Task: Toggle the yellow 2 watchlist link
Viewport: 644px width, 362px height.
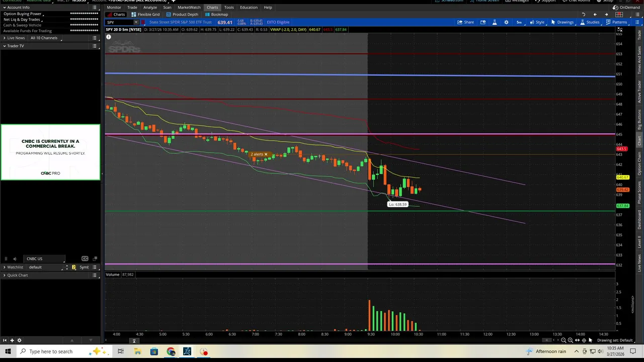Action: coord(73,267)
